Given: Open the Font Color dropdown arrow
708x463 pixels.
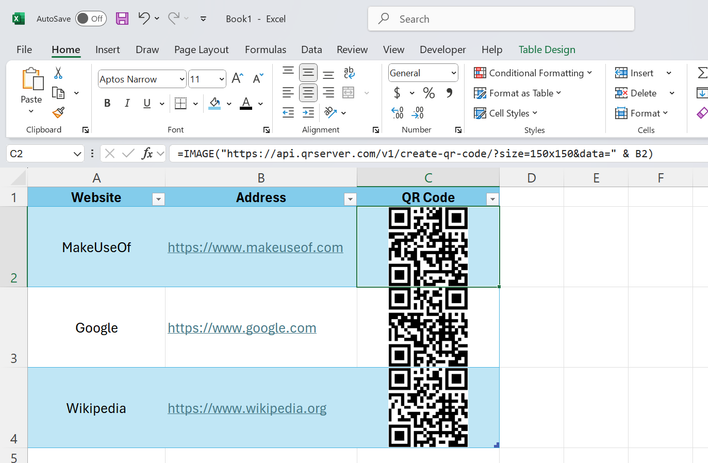Looking at the screenshot, I should click(x=261, y=104).
